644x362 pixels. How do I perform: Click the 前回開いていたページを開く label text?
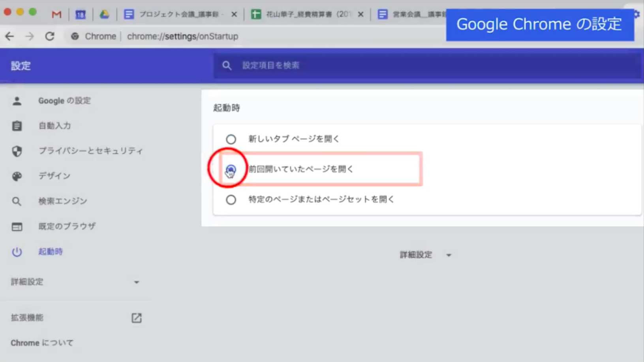[301, 169]
